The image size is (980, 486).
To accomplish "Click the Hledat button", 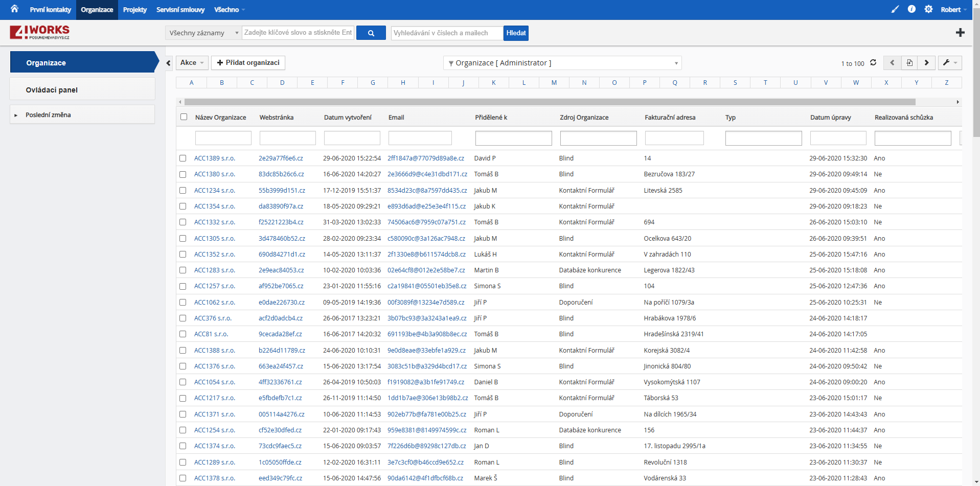I will [516, 33].
